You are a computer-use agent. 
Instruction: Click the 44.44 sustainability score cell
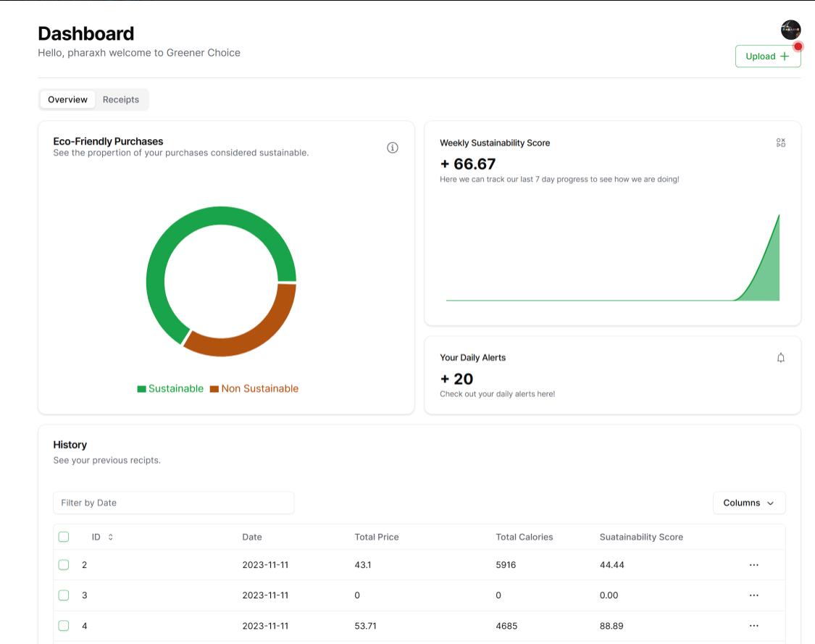(x=611, y=565)
